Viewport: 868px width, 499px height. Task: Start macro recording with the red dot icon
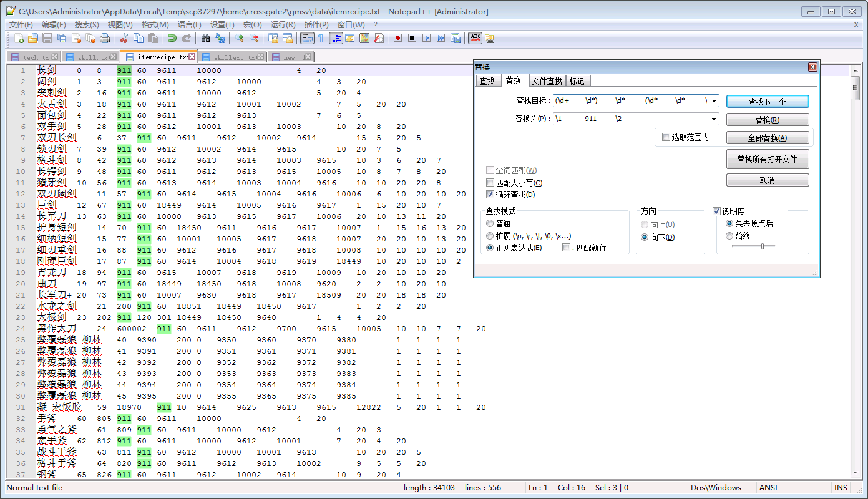click(397, 39)
